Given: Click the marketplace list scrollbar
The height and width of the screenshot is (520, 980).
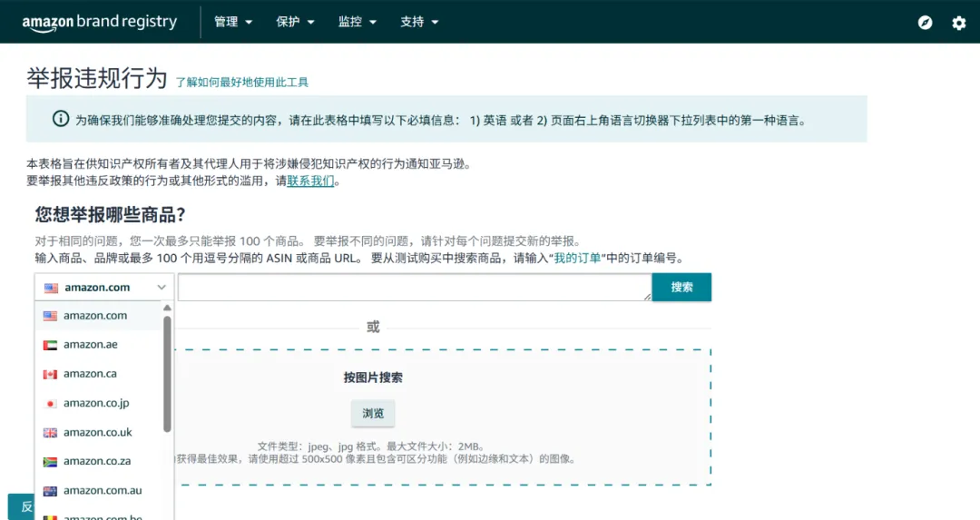Looking at the screenshot, I should coord(167,372).
